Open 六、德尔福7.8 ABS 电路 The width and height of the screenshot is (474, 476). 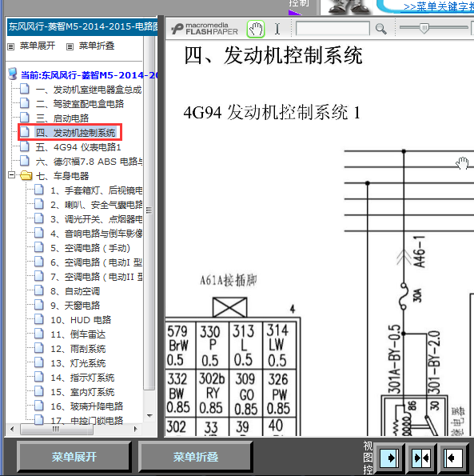[90, 162]
